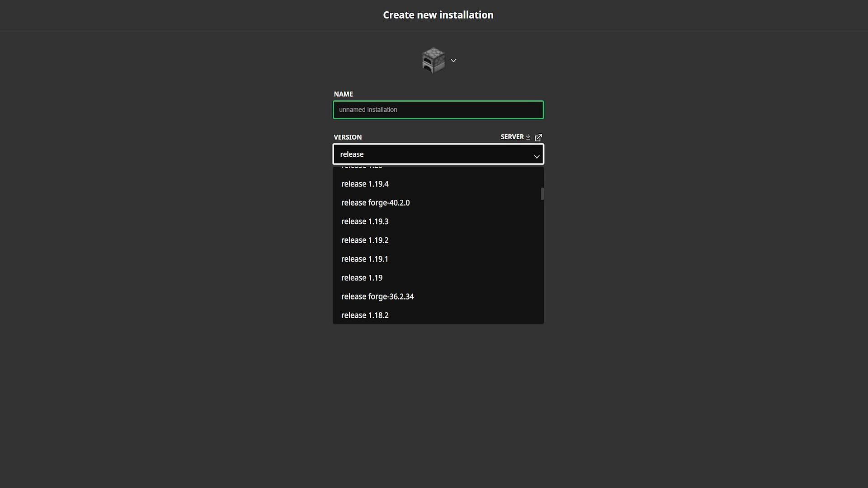Select release 1.18.2 version option
868x488 pixels.
point(364,315)
